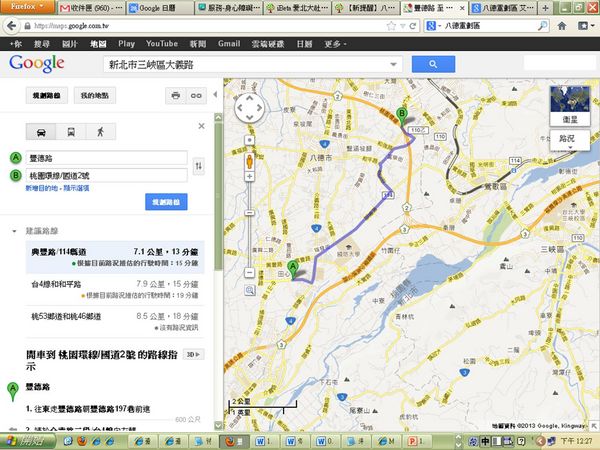Collapse the 建議路線 suggested routes section
The image size is (600, 450).
14,231
